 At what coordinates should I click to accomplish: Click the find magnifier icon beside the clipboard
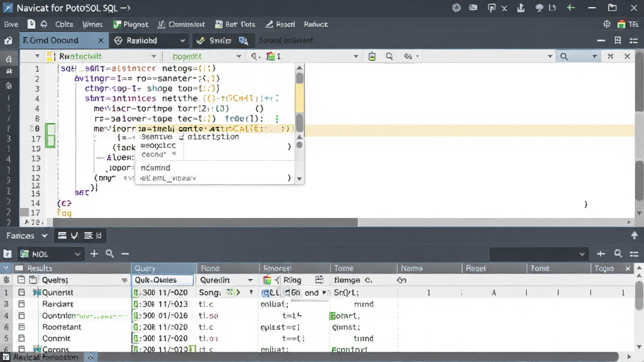pyautogui.click(x=389, y=56)
